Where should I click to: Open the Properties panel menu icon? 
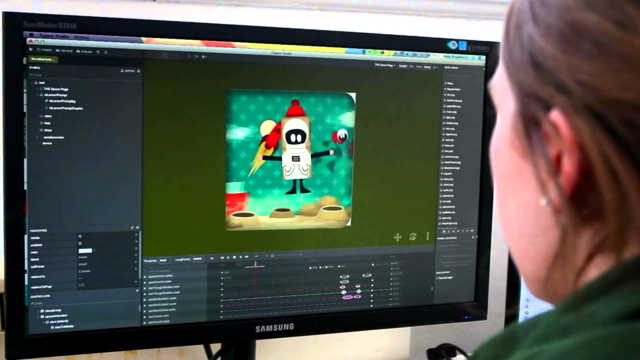coord(138,228)
